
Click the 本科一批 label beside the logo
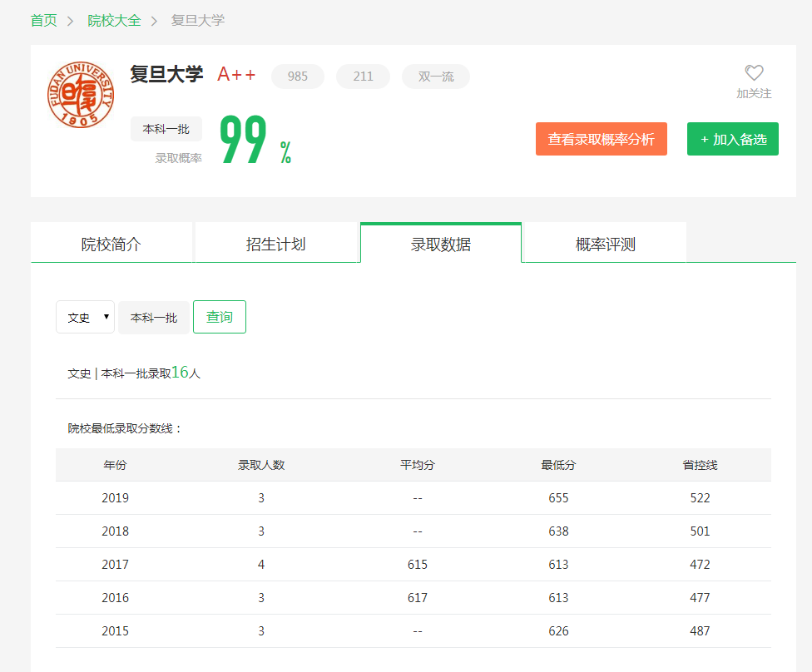[x=166, y=129]
